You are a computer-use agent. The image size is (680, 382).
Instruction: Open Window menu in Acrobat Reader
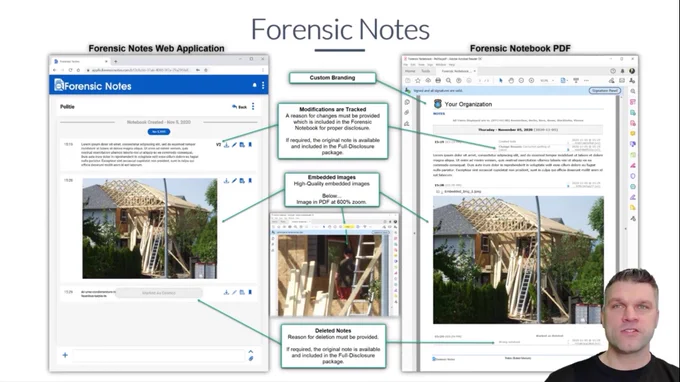(x=441, y=65)
